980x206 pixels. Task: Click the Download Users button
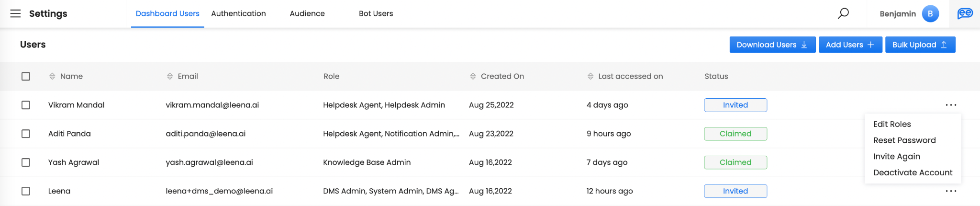772,45
